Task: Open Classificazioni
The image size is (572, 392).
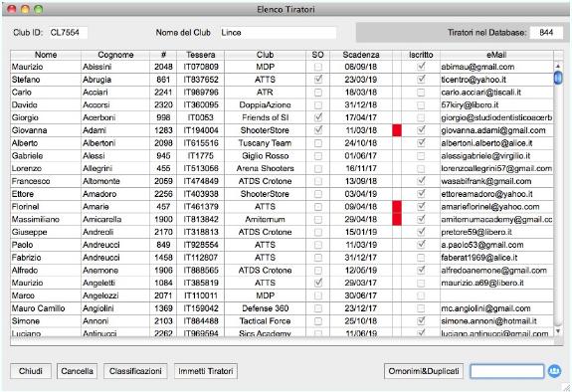Action: (135, 371)
